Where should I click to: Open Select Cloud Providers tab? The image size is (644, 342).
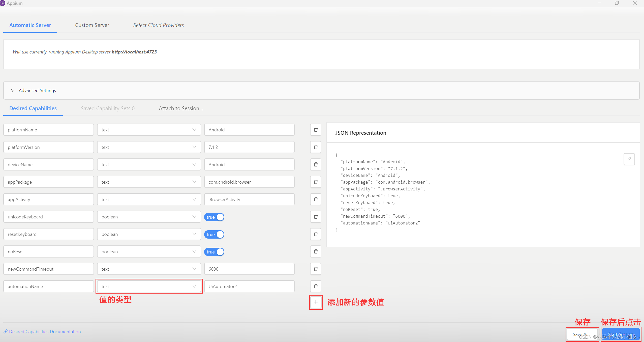[159, 25]
